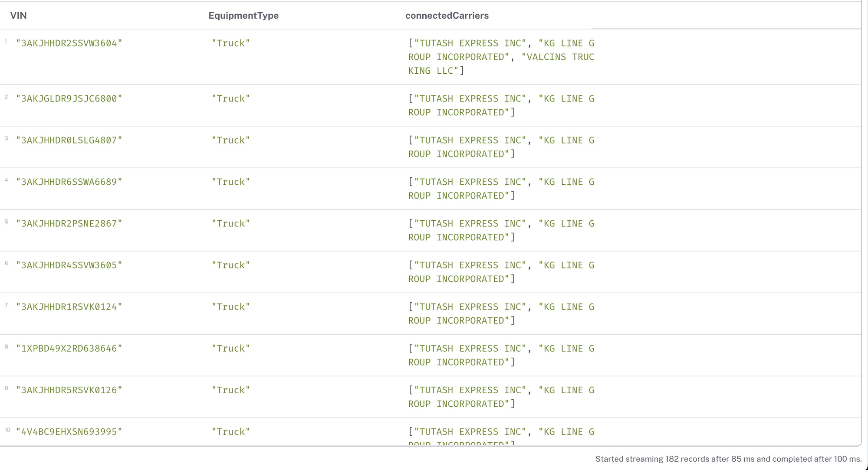Click VIN cell 3AKJHHDR0LSLG4807

click(69, 140)
